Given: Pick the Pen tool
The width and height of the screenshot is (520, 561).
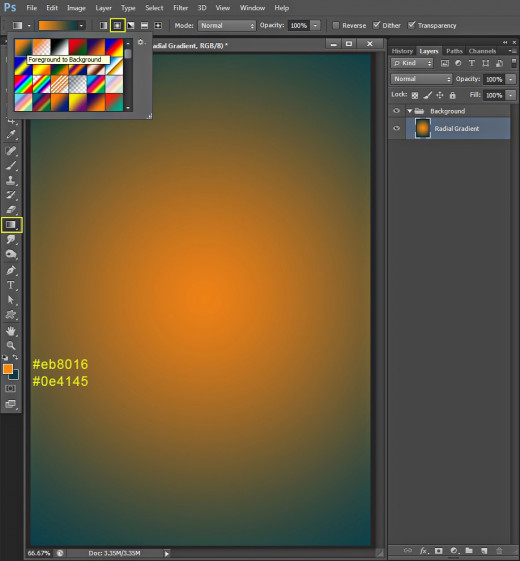Looking at the screenshot, I should (11, 270).
